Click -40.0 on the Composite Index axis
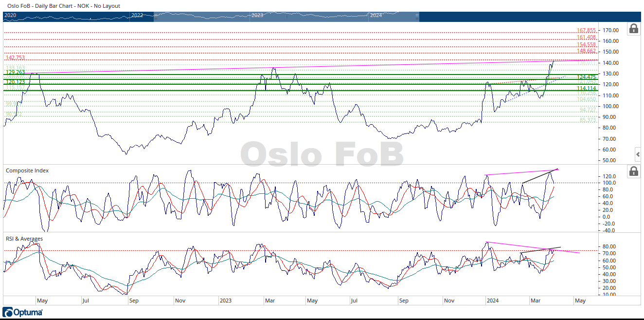 610,231
